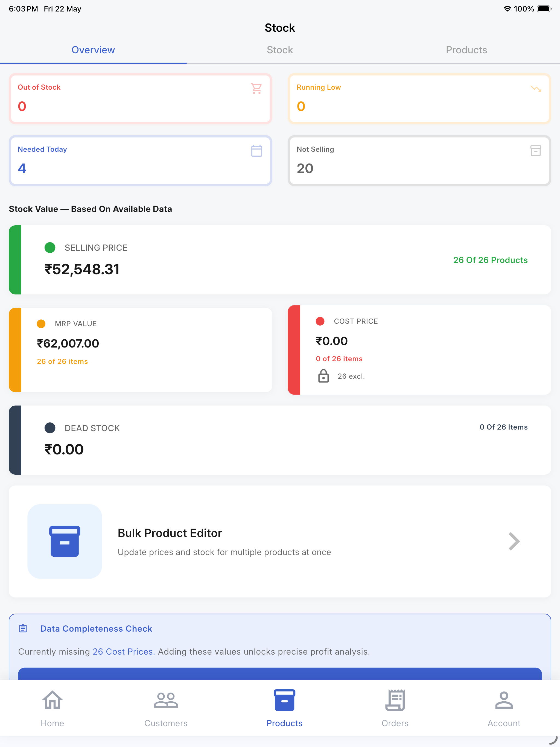Open Customers in bottom navigation
Viewport: 560px width, 747px height.
pos(166,708)
